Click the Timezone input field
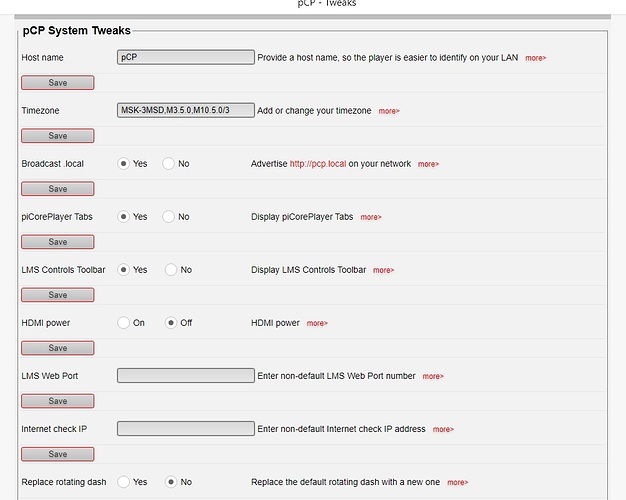 tap(186, 110)
